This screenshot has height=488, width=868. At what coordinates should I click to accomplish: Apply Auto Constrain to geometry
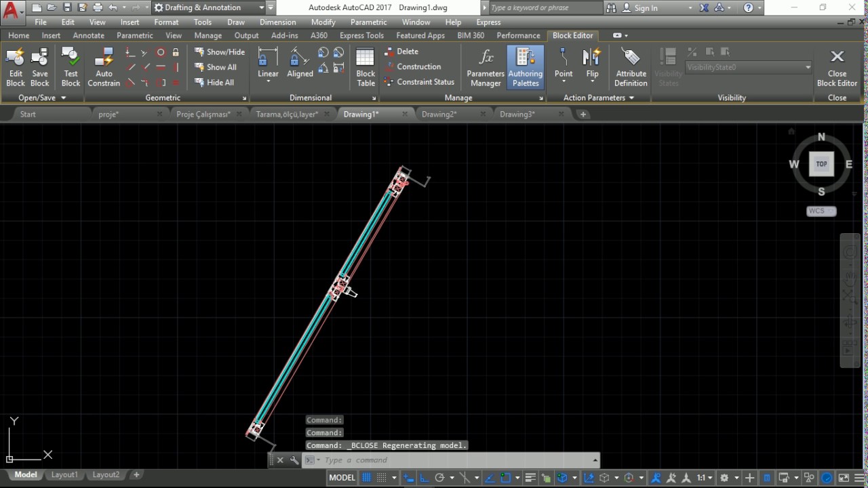point(104,67)
